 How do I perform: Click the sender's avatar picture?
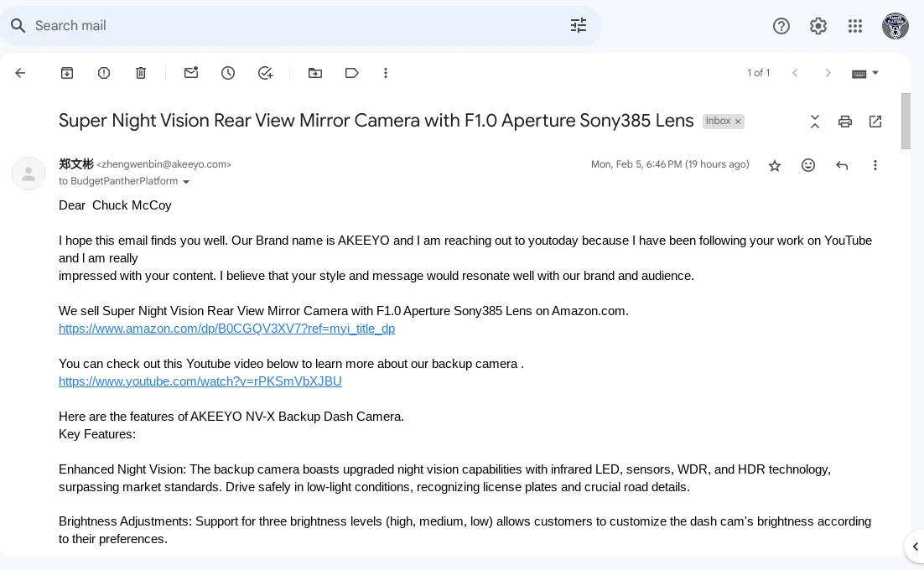[29, 174]
